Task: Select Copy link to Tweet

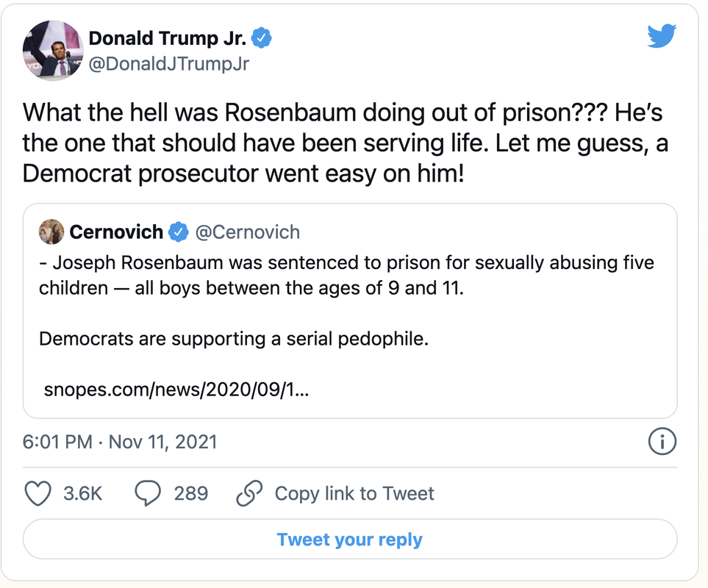Action: pyautogui.click(x=354, y=493)
